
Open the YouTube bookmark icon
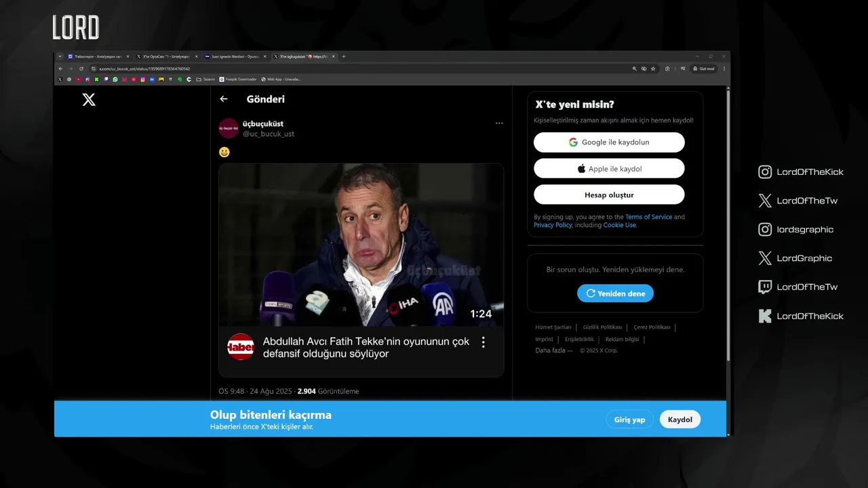(79, 79)
